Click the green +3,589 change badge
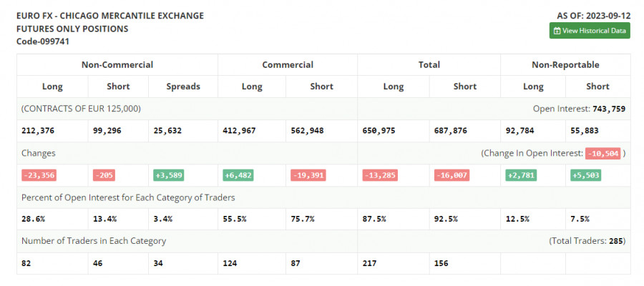Screen dimensions: 644x286 [169, 175]
